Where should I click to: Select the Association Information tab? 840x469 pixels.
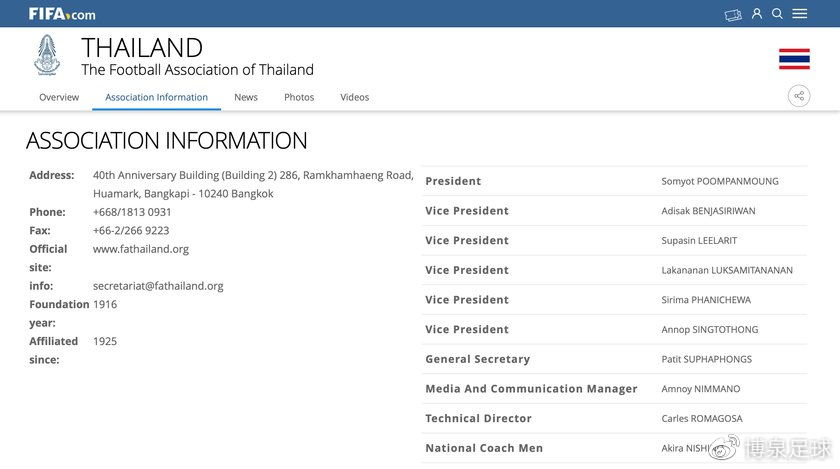[x=156, y=97]
